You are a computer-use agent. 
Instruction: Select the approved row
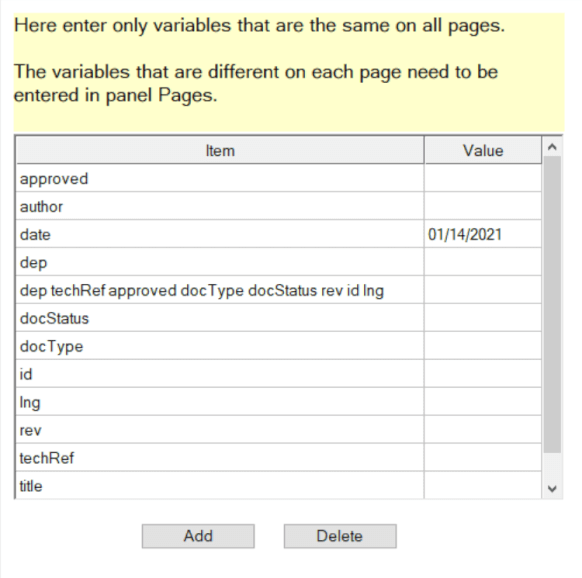click(x=279, y=179)
